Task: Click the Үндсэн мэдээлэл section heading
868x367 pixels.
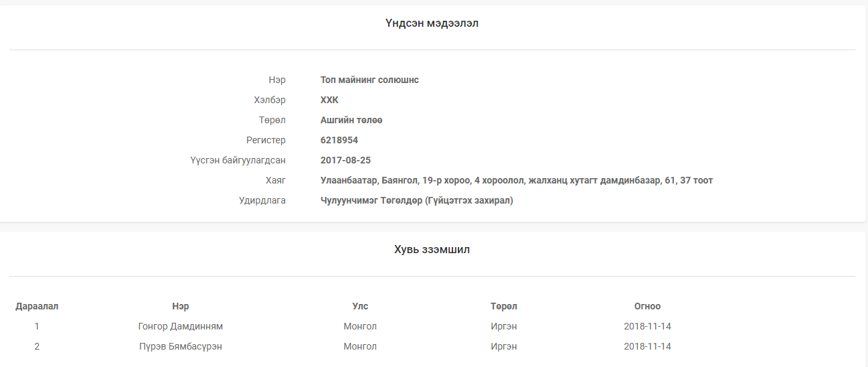Action: (432, 23)
